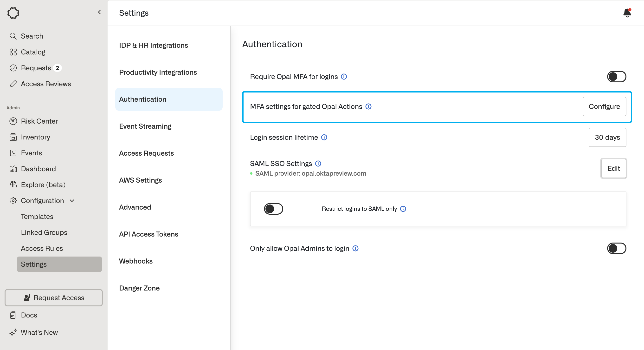Viewport: 644px width, 350px height.
Task: Click Configure for gated Opal Actions MFA
Action: coord(604,106)
